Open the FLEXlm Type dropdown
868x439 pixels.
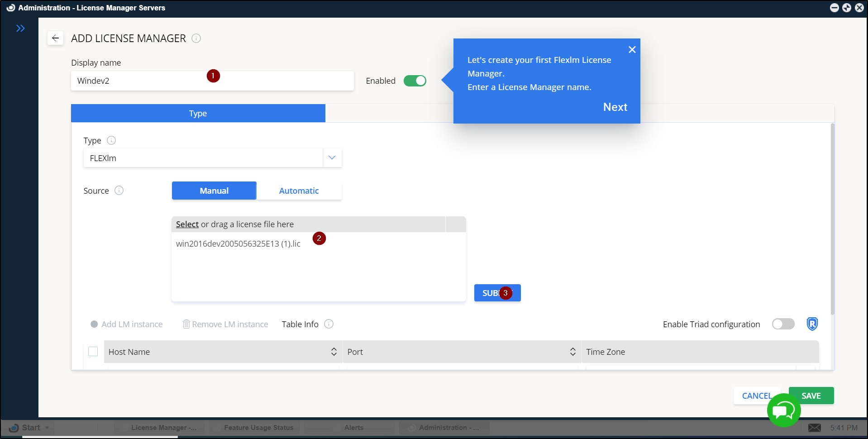tap(332, 157)
